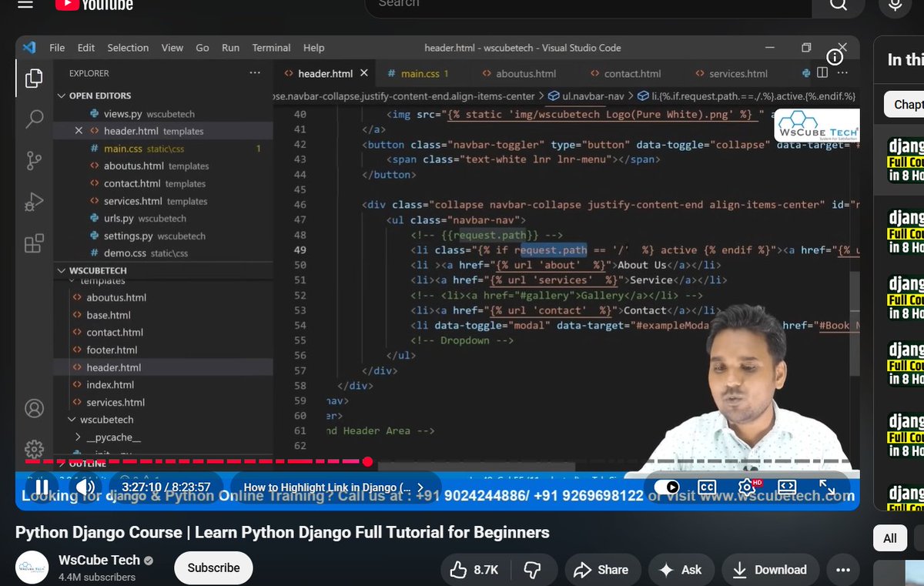Dislike the video
The image size is (924, 586).
pos(532,570)
